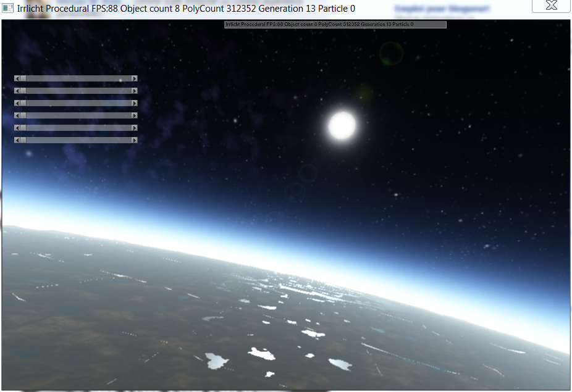Click left arrow of the bottom scrollbar
The image size is (572, 392).
[x=17, y=140]
